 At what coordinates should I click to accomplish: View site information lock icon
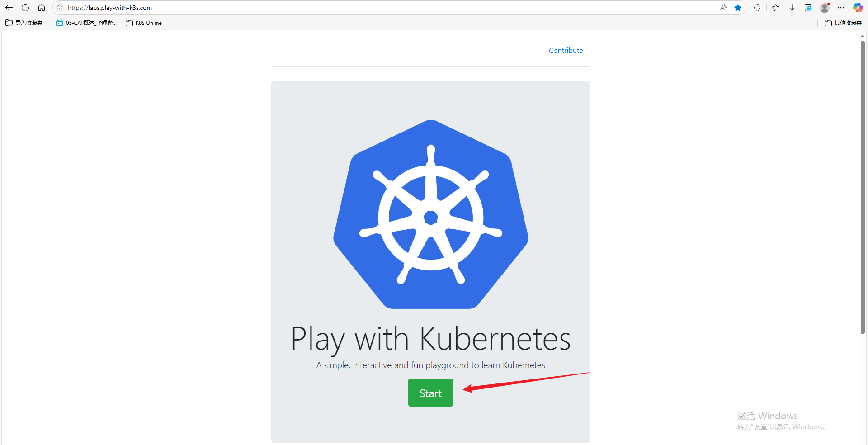(60, 8)
